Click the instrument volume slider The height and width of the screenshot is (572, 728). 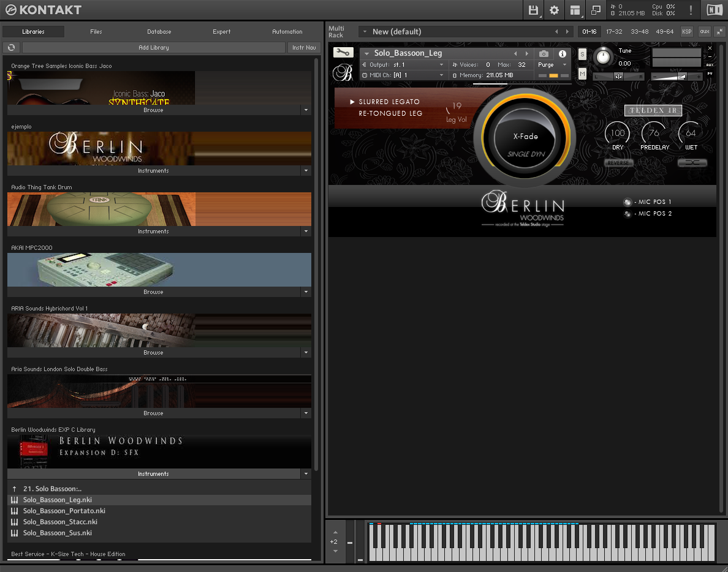pos(677,77)
